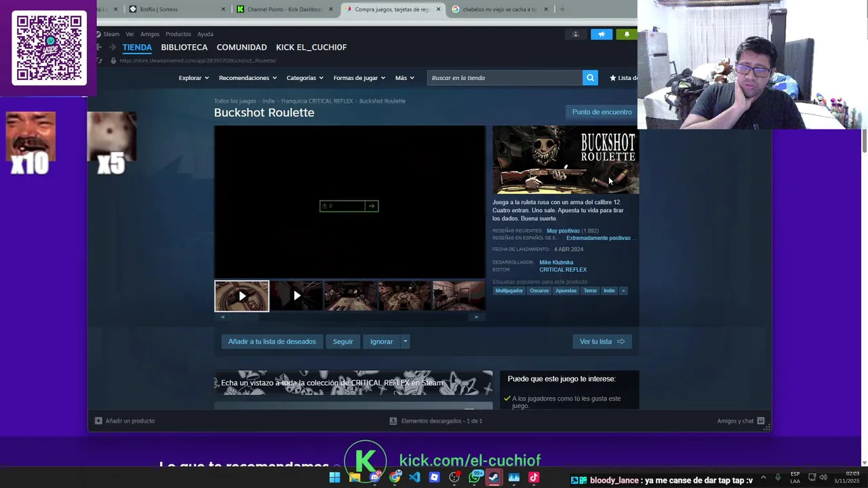Open Steam from taskbar
This screenshot has height=488, width=868.
[x=494, y=477]
